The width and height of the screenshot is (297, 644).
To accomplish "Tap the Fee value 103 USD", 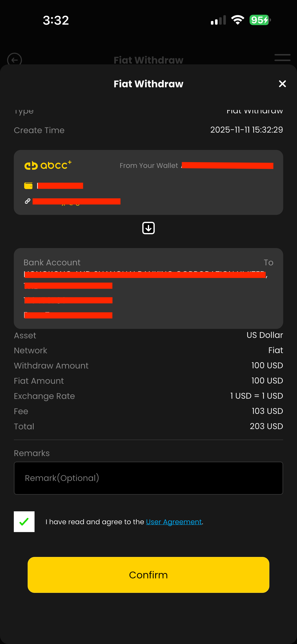I will point(267,411).
